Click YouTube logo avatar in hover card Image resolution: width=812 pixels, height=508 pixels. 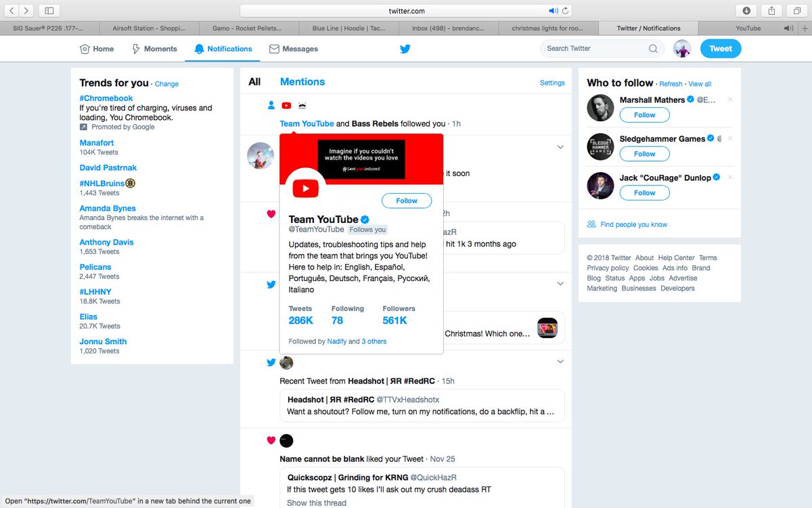coord(307,189)
